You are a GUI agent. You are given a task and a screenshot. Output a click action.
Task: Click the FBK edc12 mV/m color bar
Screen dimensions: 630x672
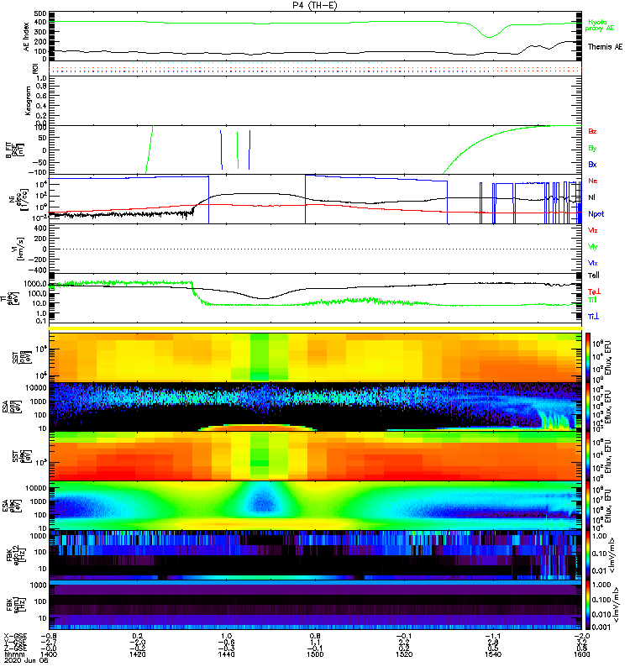click(588, 555)
